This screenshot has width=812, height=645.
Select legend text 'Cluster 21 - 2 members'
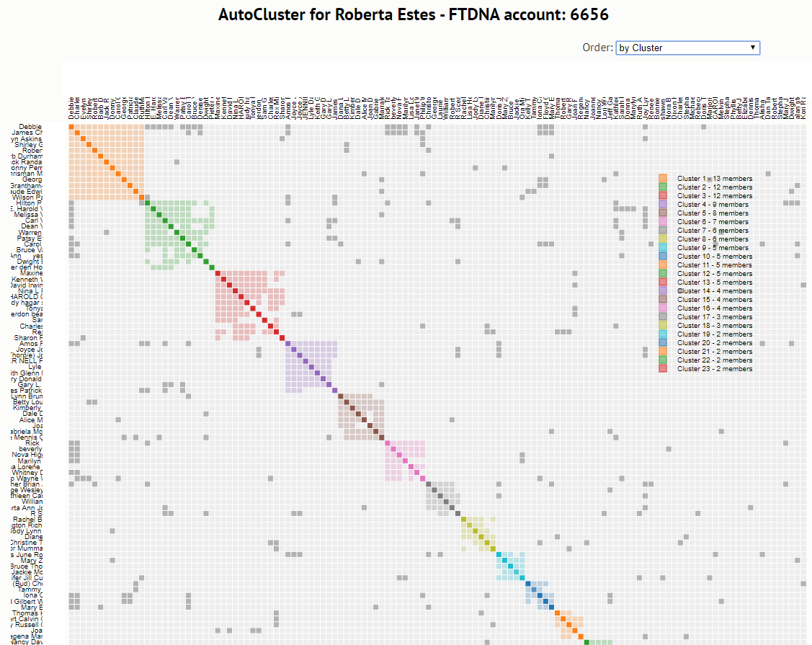715,351
